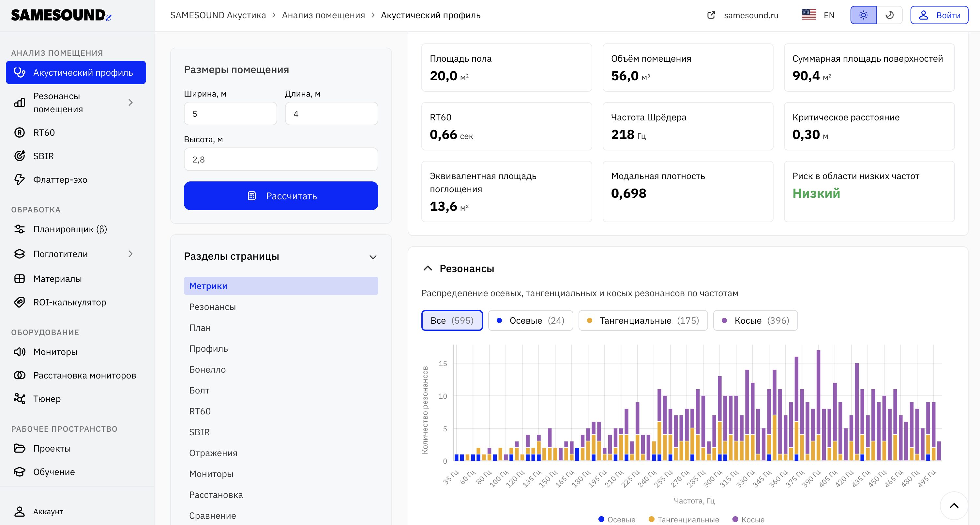Toggle the Косые legend color dot
Viewport: 980px width, 525px height.
[x=735, y=519]
